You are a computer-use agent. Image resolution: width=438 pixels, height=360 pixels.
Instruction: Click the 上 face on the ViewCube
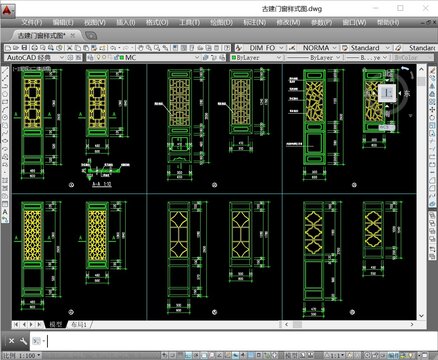(387, 93)
